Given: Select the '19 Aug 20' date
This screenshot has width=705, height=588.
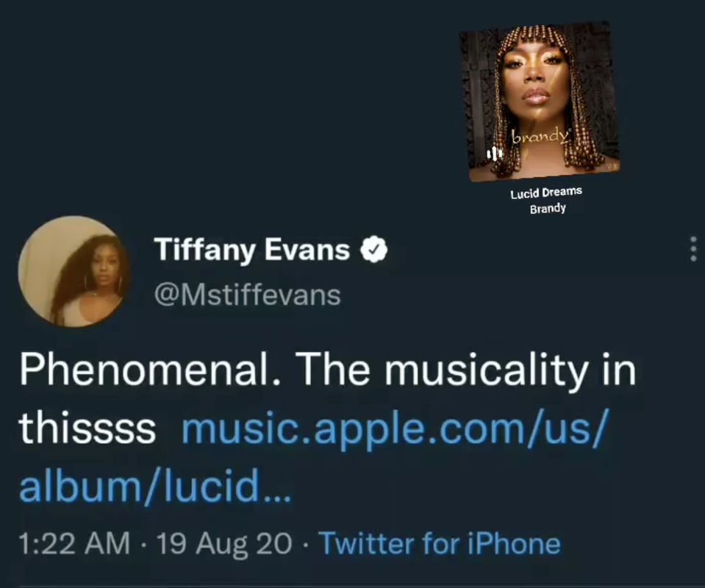Looking at the screenshot, I should tap(224, 543).
